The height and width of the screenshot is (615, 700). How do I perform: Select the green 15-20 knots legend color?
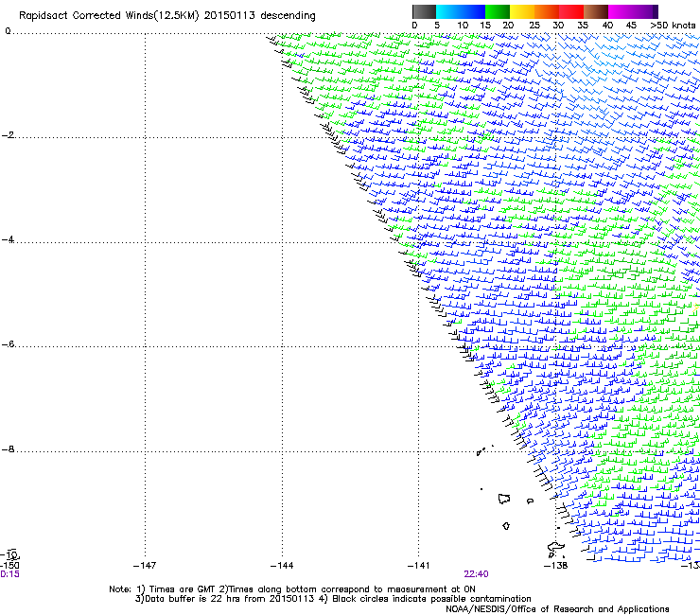tap(498, 11)
